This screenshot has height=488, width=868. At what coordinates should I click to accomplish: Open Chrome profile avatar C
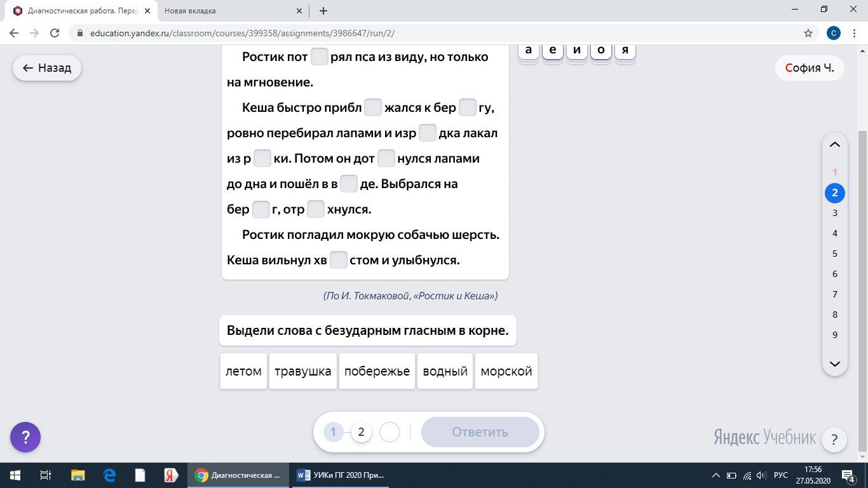click(834, 33)
